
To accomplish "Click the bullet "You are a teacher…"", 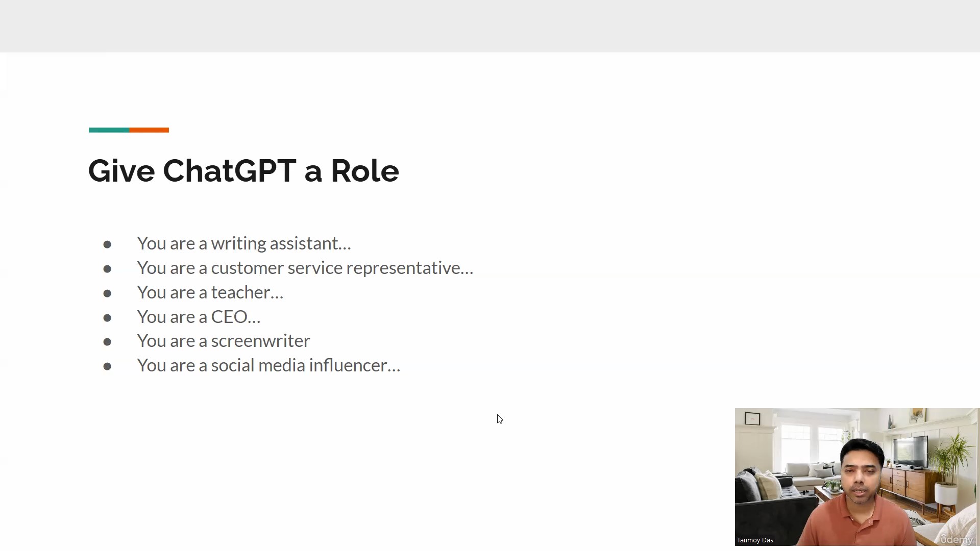I will (x=210, y=292).
